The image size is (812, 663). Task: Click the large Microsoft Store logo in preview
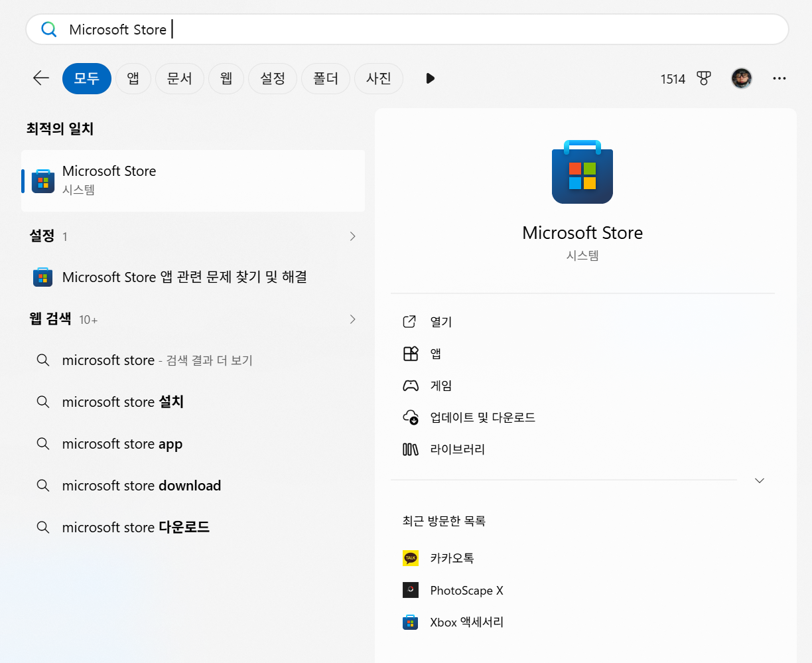[x=582, y=172]
